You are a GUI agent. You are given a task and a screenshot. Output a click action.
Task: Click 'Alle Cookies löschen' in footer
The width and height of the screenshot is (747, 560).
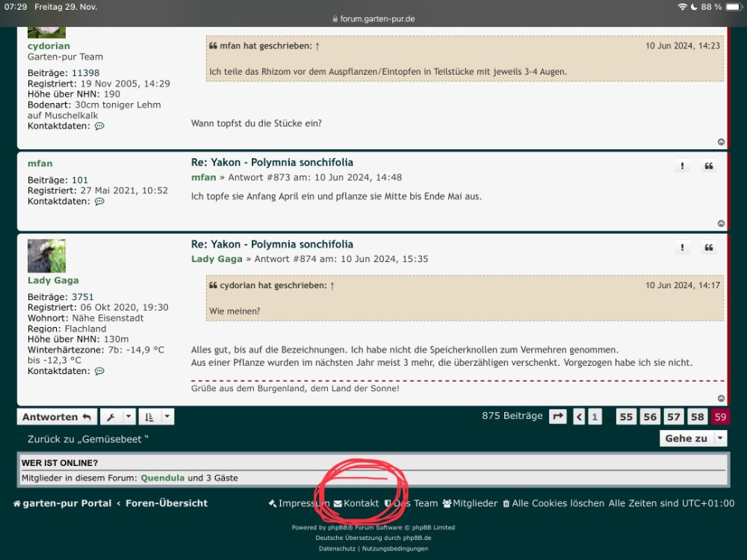tap(553, 503)
